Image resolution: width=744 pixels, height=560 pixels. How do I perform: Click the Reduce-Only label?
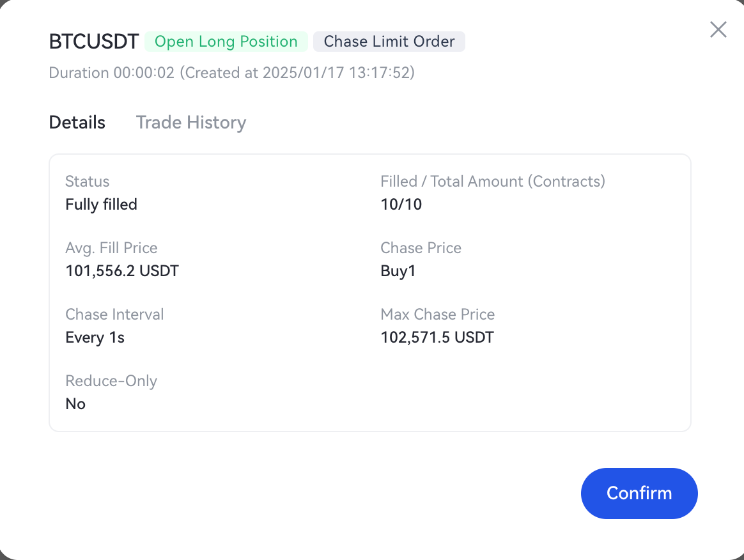111,381
